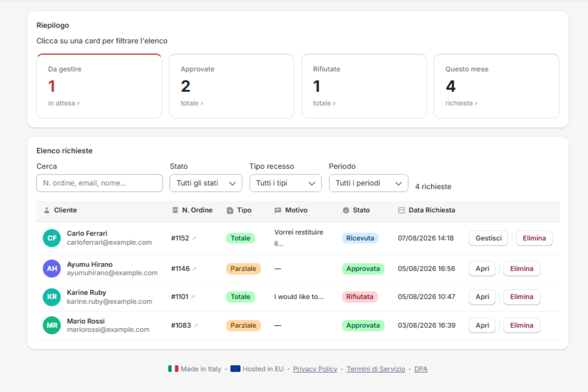Open the DPA footer link

(x=421, y=369)
